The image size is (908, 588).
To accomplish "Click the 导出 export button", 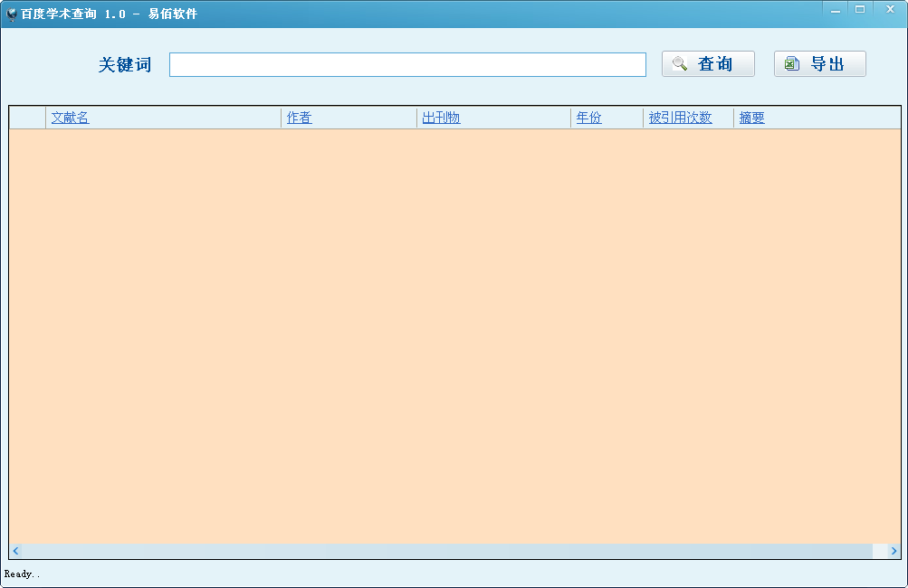I will pyautogui.click(x=820, y=63).
